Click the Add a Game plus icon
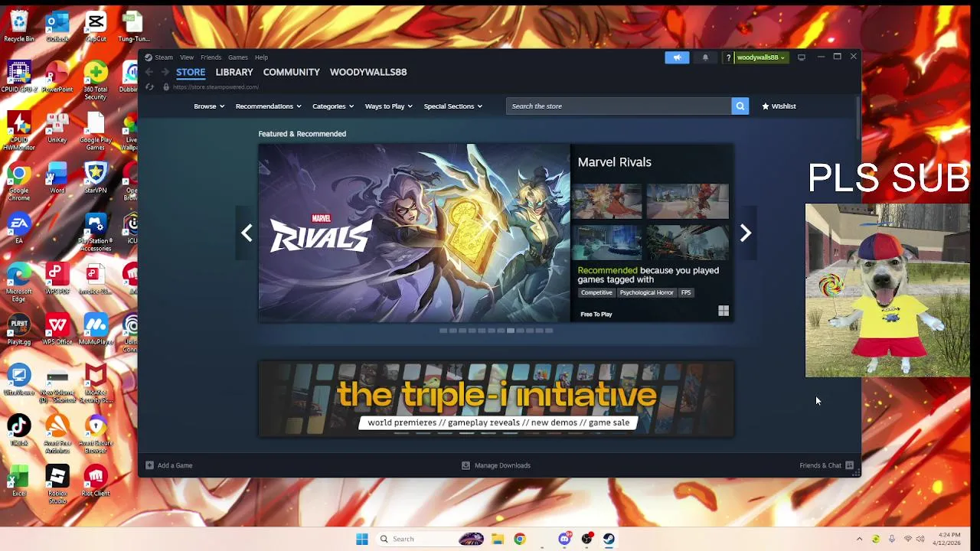980x551 pixels. coord(149,465)
